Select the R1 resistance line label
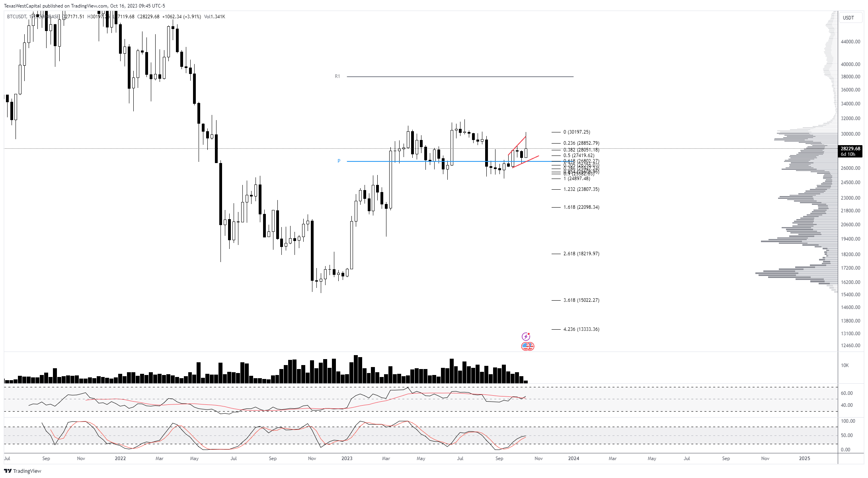868x478 pixels. coord(337,76)
